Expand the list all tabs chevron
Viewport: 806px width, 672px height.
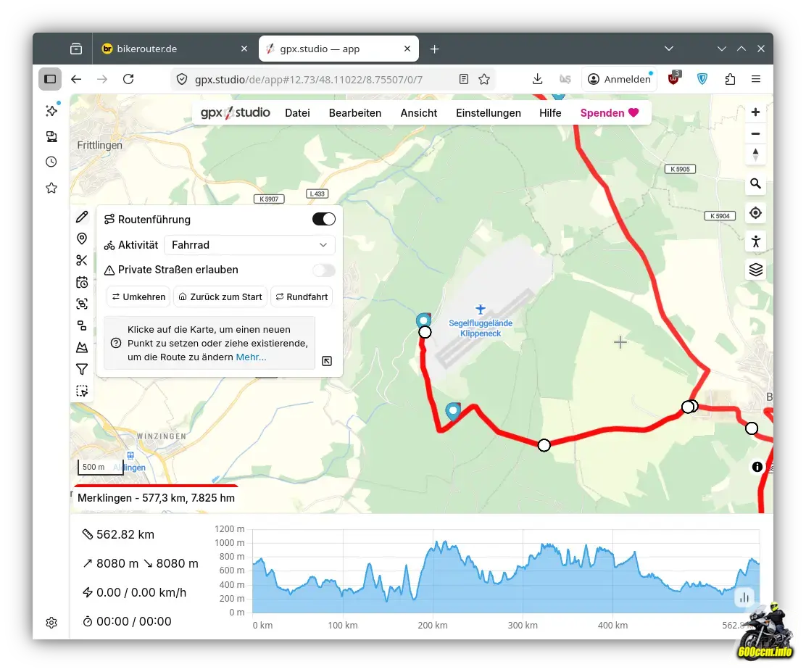669,49
